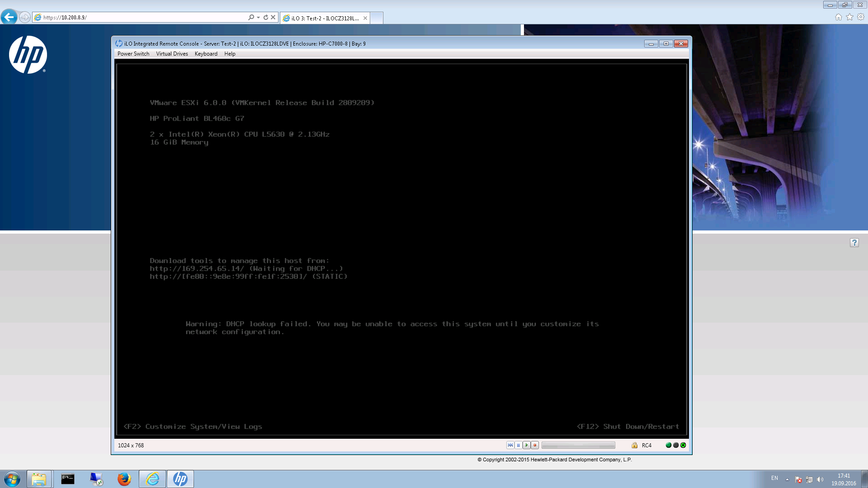Click the http://169.254.65.14/ address line
868x488 pixels.
[246, 268]
